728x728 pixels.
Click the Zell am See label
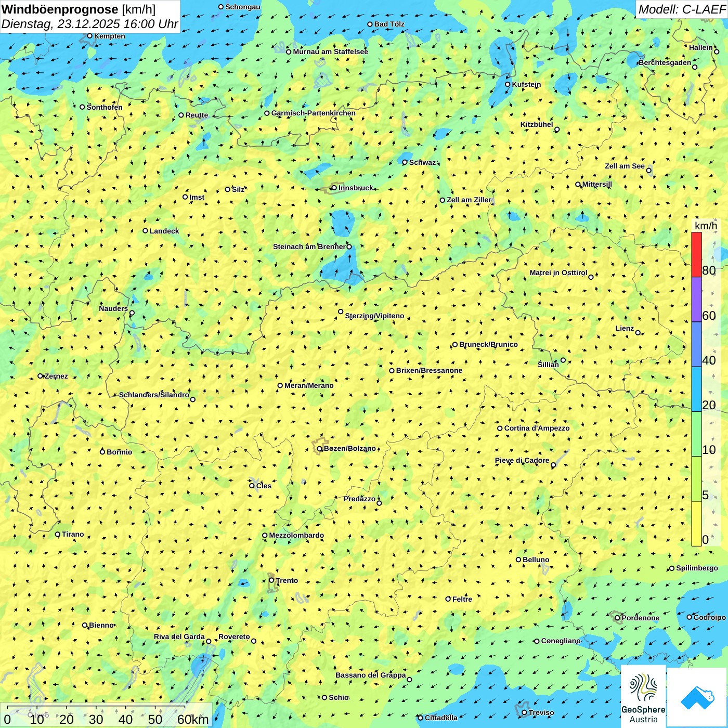[x=625, y=166]
